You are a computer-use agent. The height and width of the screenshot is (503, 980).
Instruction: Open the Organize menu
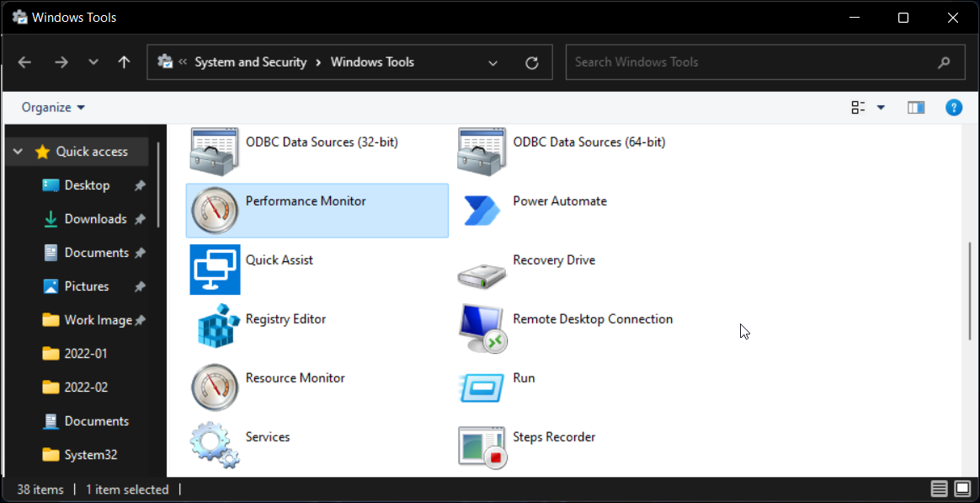tap(52, 107)
